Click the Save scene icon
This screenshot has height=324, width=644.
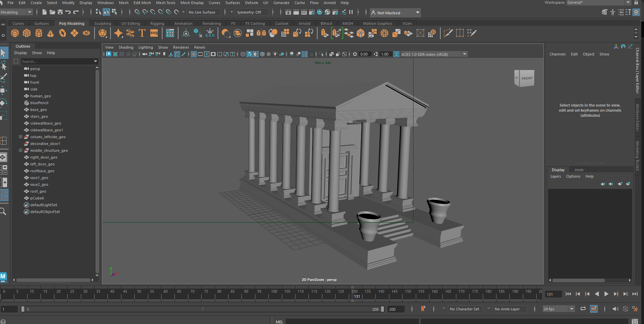[x=60, y=12]
